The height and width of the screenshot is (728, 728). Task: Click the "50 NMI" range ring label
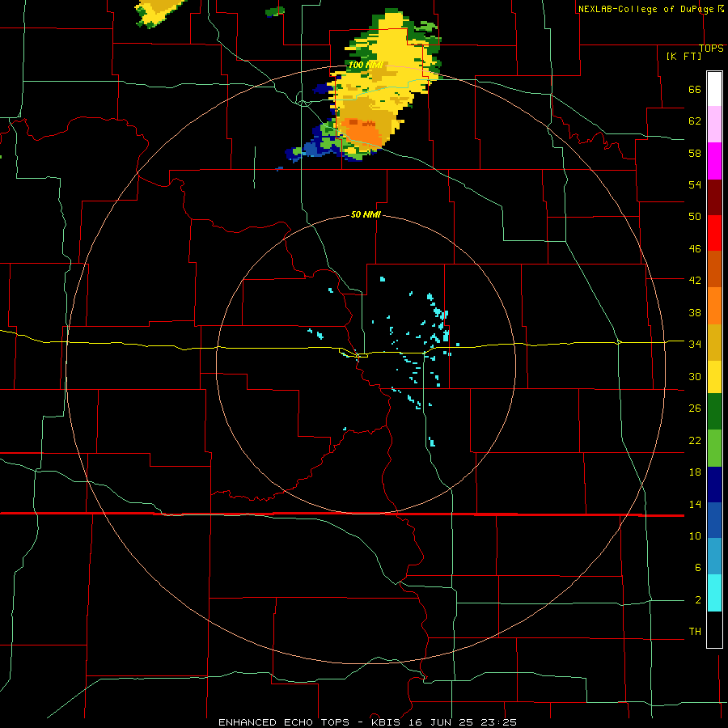pyautogui.click(x=366, y=214)
